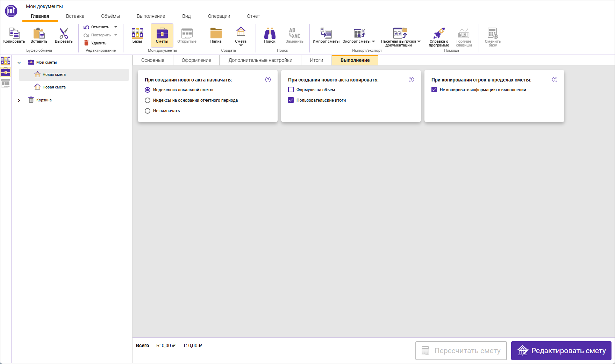Open Справка о программе rocket icon
615x364 pixels.
pos(439,34)
